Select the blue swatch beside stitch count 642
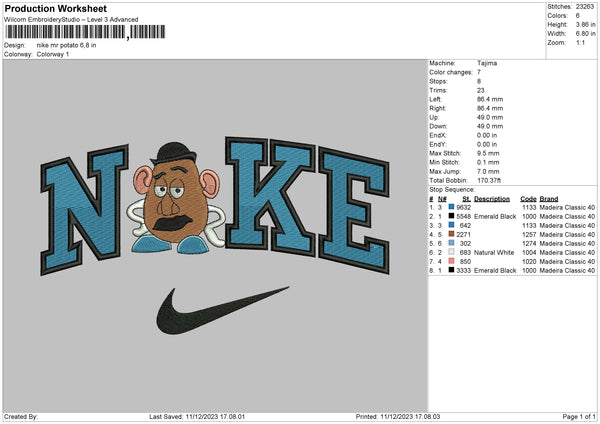 click(452, 225)
